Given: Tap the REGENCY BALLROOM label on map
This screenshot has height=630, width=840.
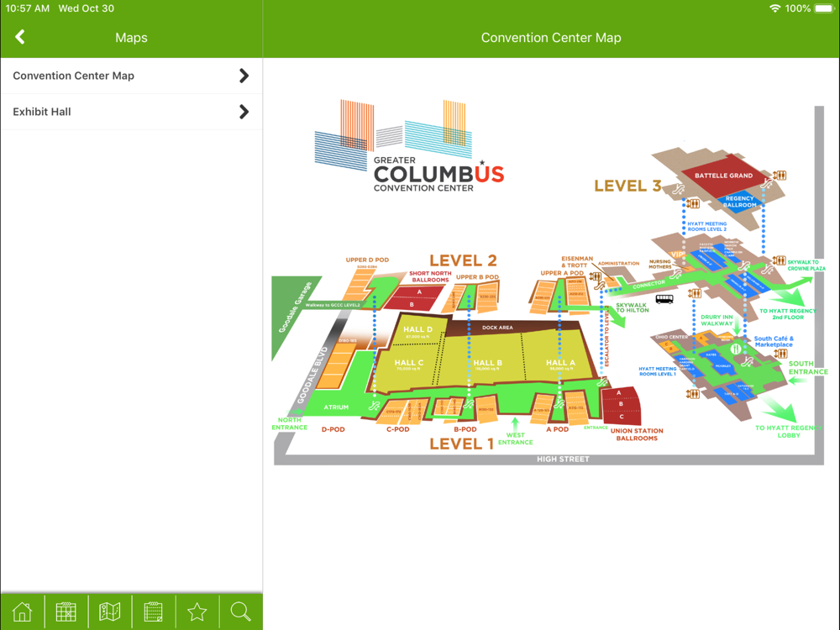Looking at the screenshot, I should click(x=740, y=202).
